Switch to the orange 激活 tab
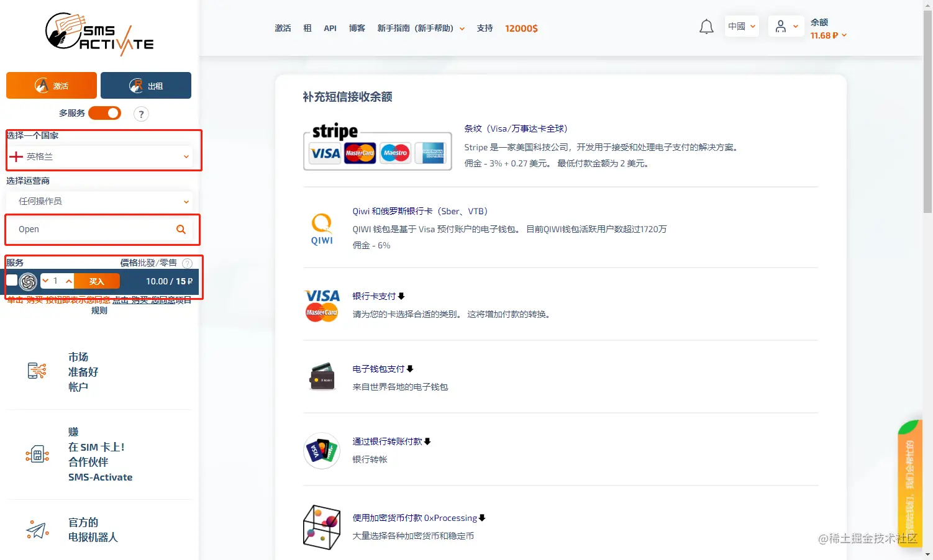The width and height of the screenshot is (933, 560). click(52, 86)
